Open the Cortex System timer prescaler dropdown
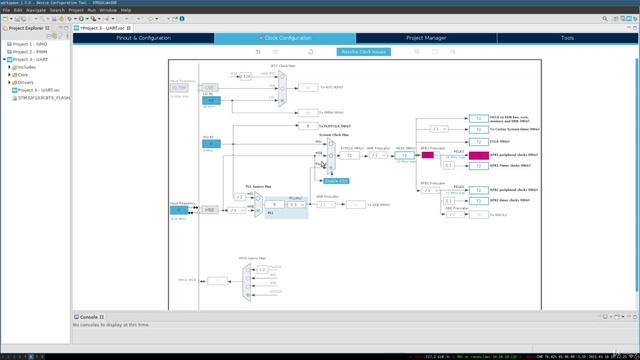The height and width of the screenshot is (360, 640). [x=439, y=129]
